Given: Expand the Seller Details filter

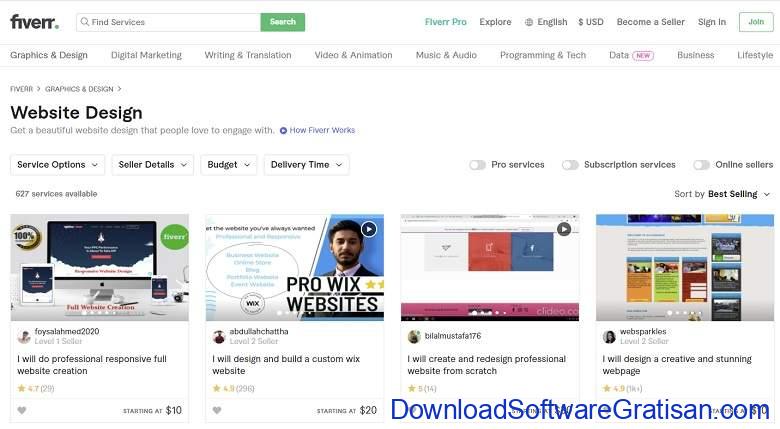Looking at the screenshot, I should point(152,165).
